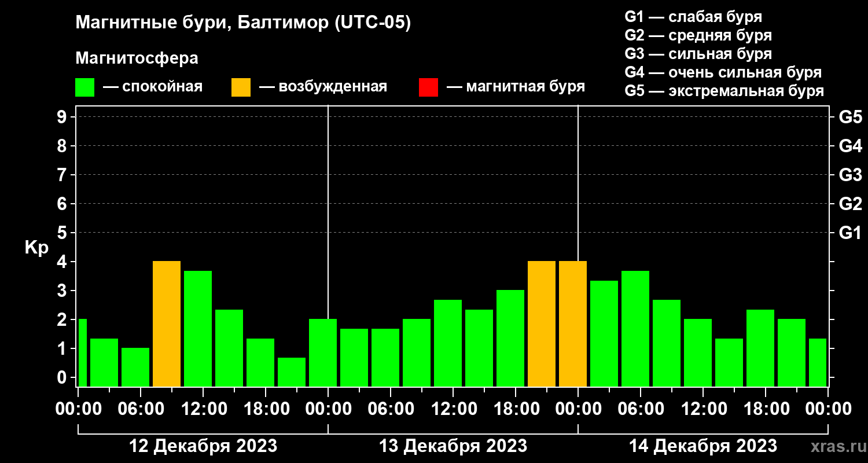This screenshot has width=868, height=463.
Task: Click the '00:00' label at the chart's left edge
Action: coord(78,409)
